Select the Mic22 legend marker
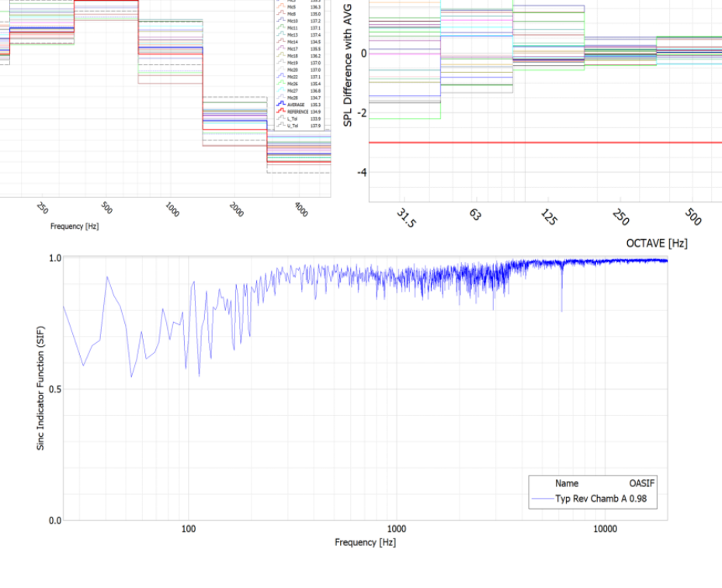The height and width of the screenshot is (588, 722). click(x=281, y=77)
